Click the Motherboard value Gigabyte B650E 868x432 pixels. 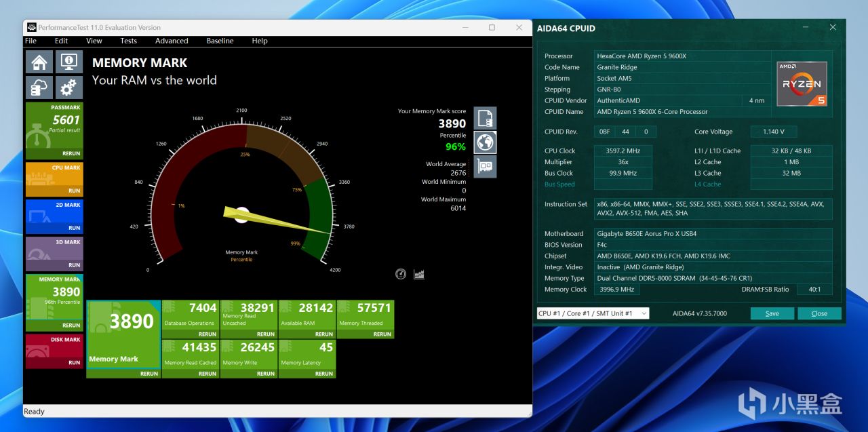[713, 234]
